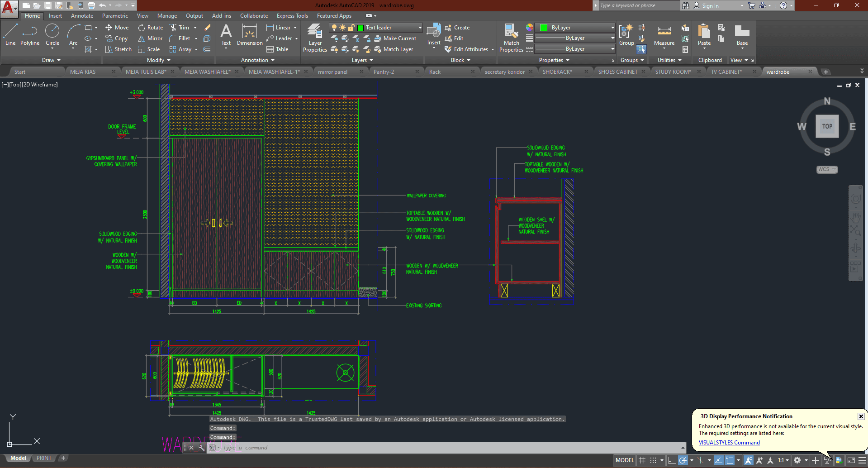
Task: Open the SHOES CABINET drawing tab
Action: [618, 72]
